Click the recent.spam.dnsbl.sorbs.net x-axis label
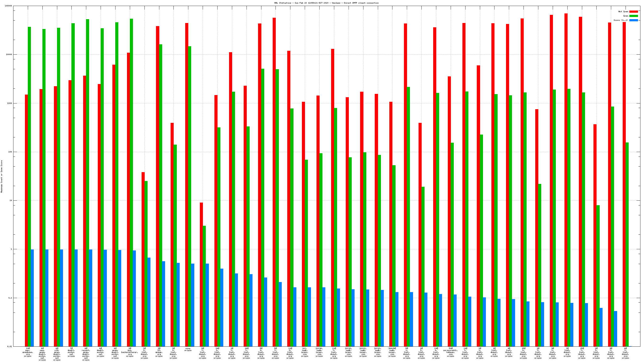This screenshot has height=362, width=644. pos(86,354)
